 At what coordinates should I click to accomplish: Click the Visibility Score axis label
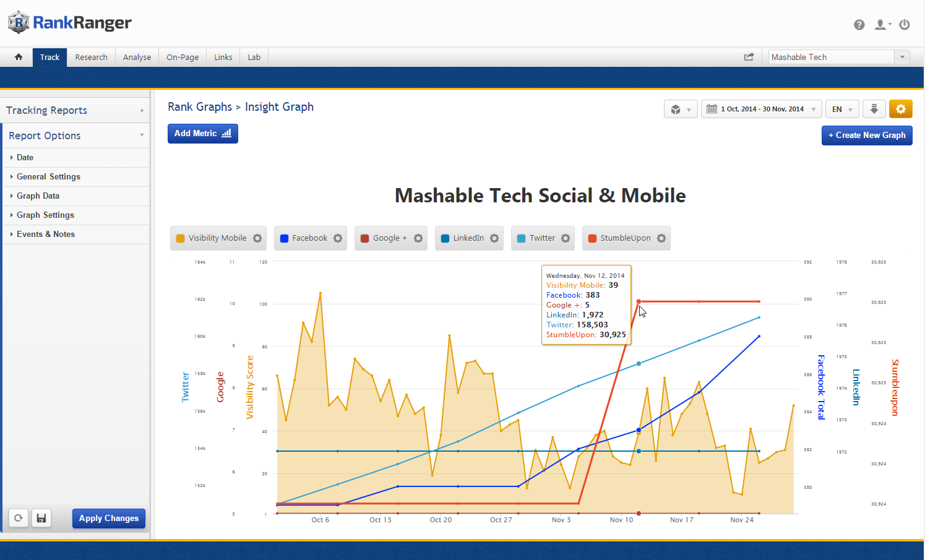click(x=250, y=388)
